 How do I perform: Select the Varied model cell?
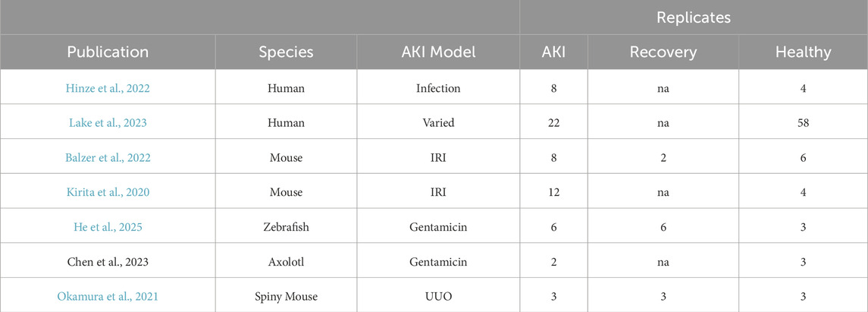pos(438,123)
